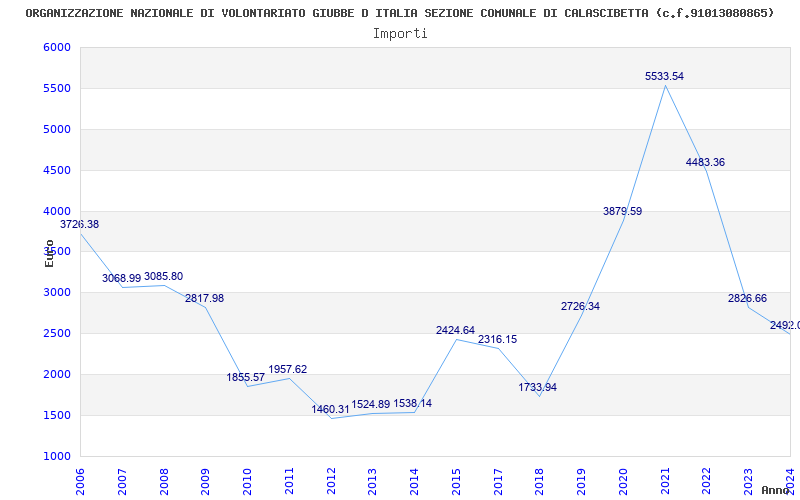Click the x-axis year 2021

[665, 481]
